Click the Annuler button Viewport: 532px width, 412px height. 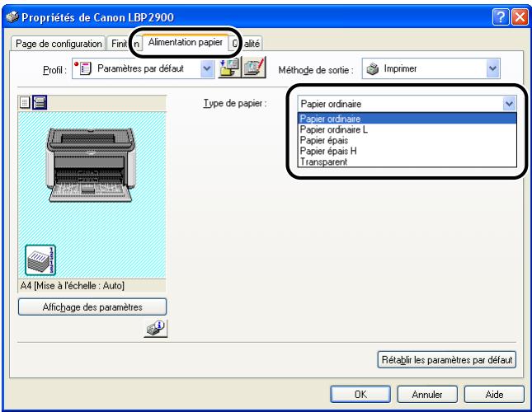427,395
